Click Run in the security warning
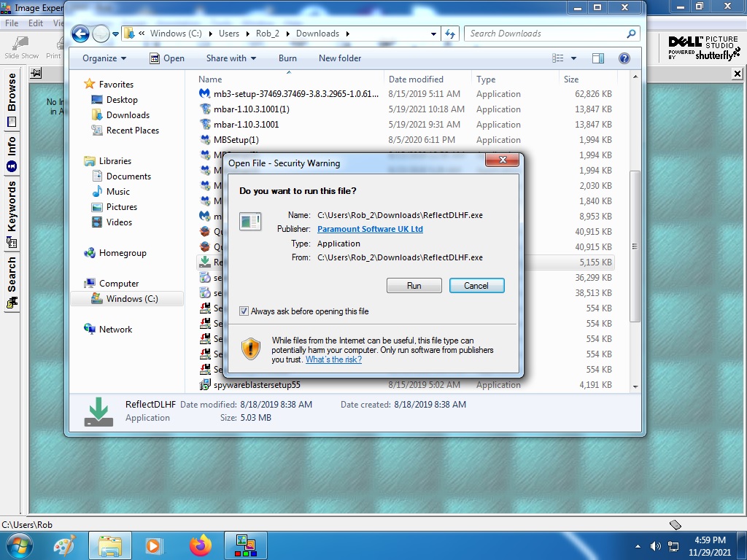 [x=414, y=286]
